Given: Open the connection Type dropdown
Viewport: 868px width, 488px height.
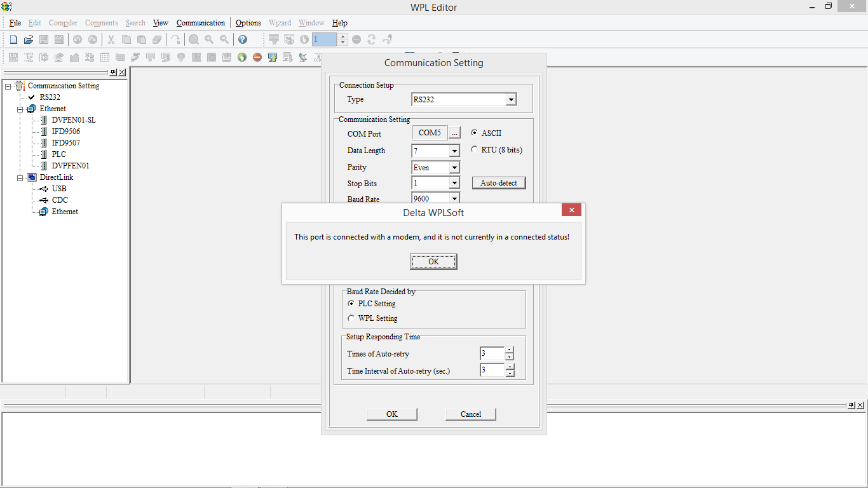Looking at the screenshot, I should 511,100.
